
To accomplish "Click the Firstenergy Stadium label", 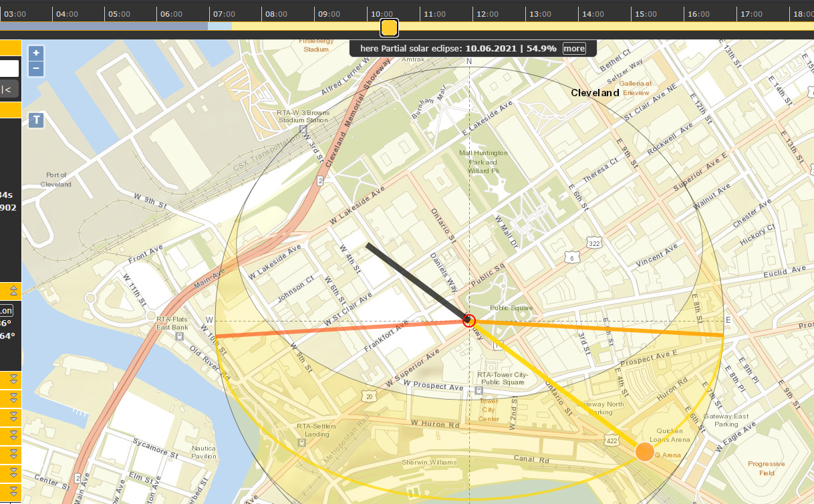I will tap(316, 45).
